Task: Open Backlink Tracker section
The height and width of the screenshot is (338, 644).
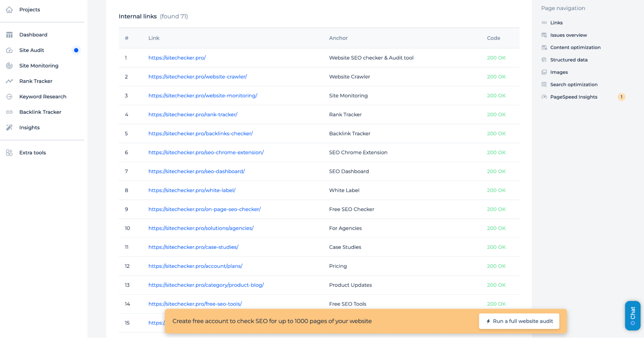Action: [x=40, y=112]
